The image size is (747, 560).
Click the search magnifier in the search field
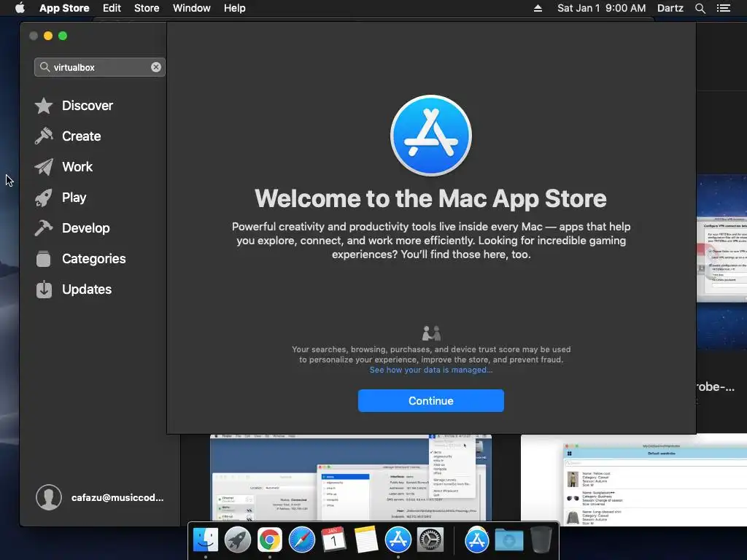coord(44,67)
